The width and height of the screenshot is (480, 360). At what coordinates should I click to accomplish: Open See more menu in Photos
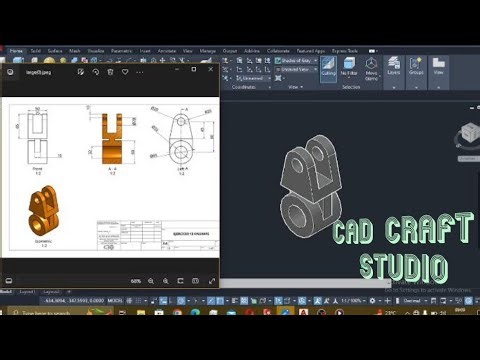pyautogui.click(x=140, y=72)
